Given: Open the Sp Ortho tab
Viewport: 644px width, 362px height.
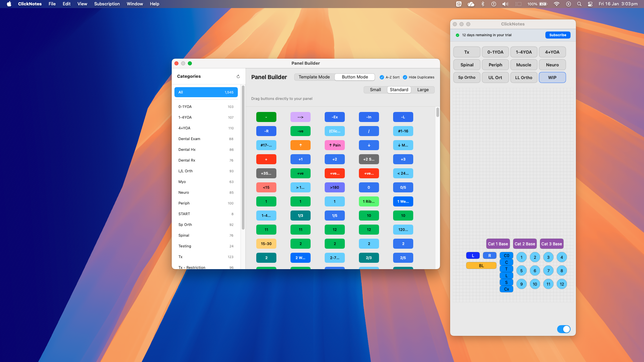Looking at the screenshot, I should coord(467,77).
